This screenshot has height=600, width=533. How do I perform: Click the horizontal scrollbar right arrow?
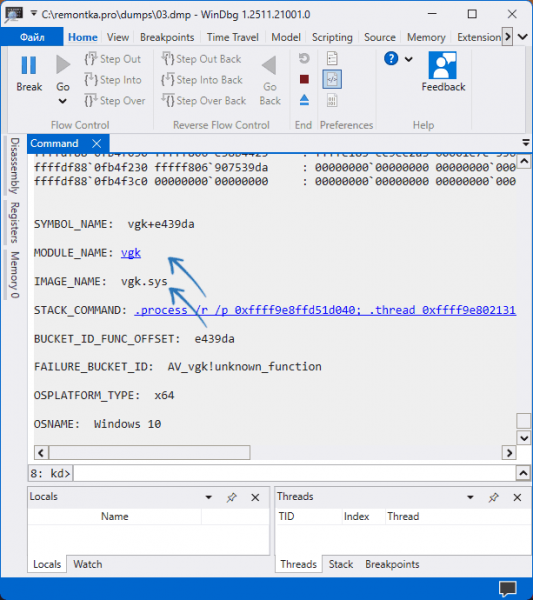(x=509, y=453)
